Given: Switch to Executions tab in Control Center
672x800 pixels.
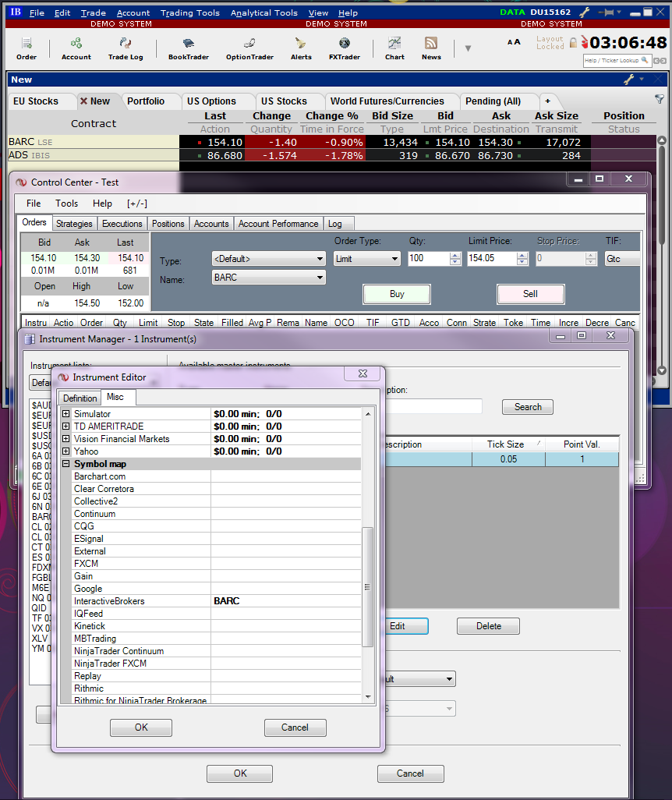Looking at the screenshot, I should [122, 224].
